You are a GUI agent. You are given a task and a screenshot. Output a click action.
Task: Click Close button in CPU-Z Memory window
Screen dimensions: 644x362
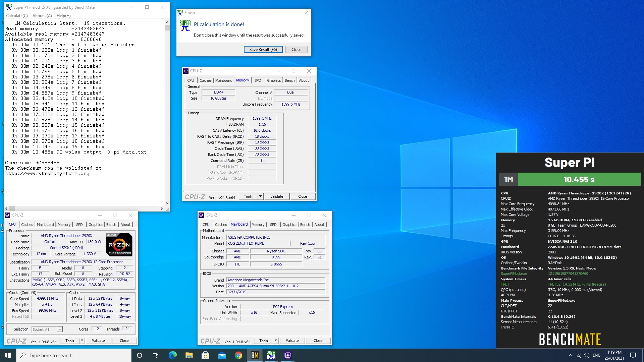[x=303, y=196]
